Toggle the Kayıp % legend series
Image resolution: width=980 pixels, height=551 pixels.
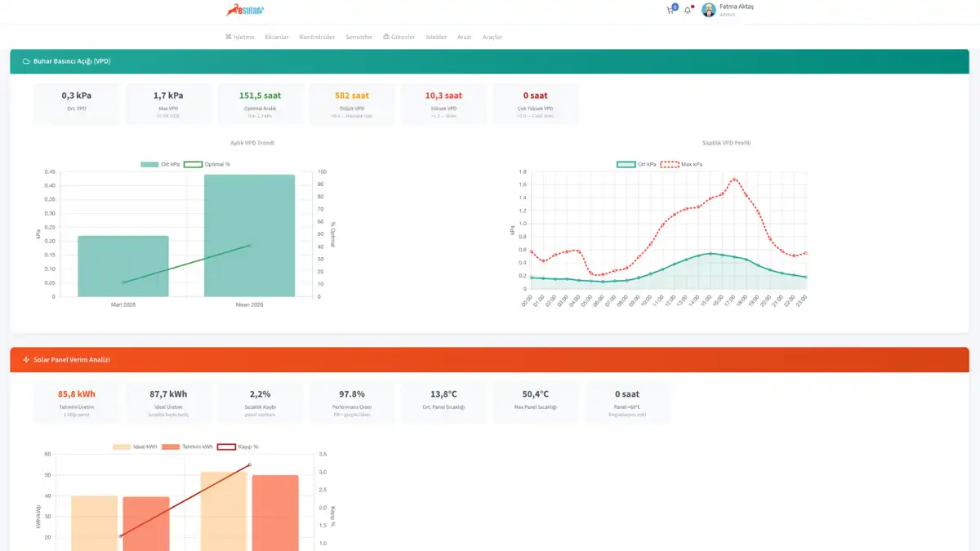coord(238,447)
